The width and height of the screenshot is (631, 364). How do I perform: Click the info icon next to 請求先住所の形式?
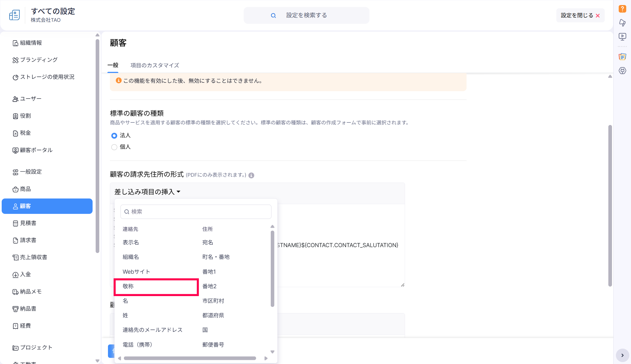[251, 175]
